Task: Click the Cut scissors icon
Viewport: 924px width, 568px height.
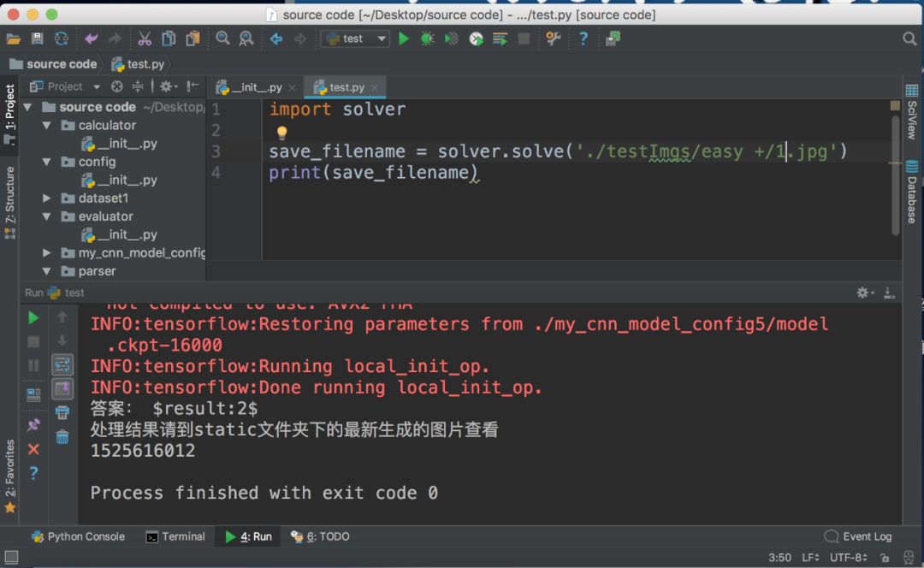Action: [145, 38]
